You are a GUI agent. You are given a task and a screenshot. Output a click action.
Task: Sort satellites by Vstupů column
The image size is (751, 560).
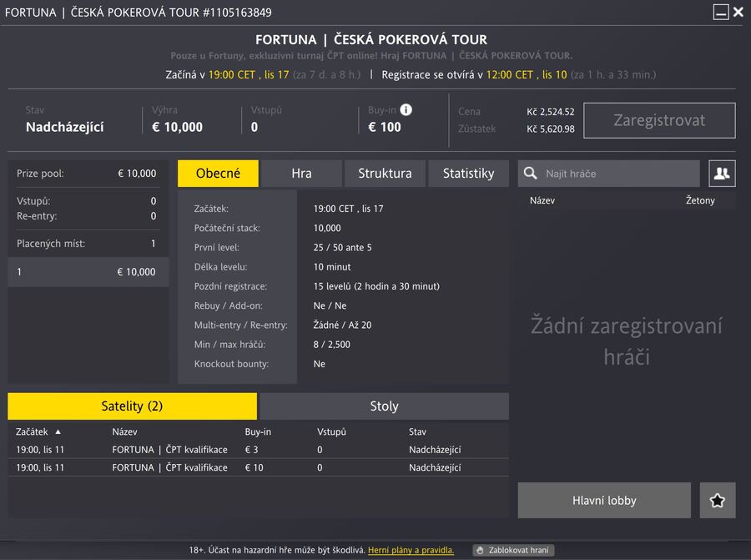tap(331, 431)
